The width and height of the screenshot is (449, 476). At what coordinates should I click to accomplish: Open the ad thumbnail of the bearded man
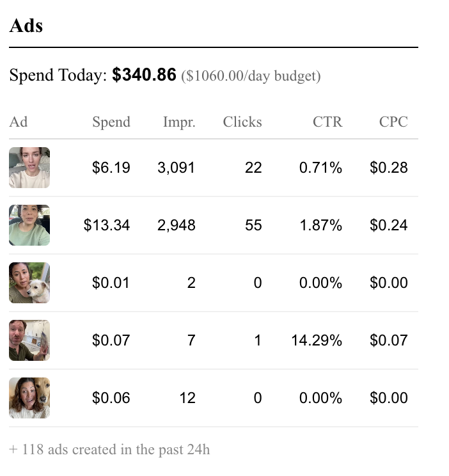[29, 340]
